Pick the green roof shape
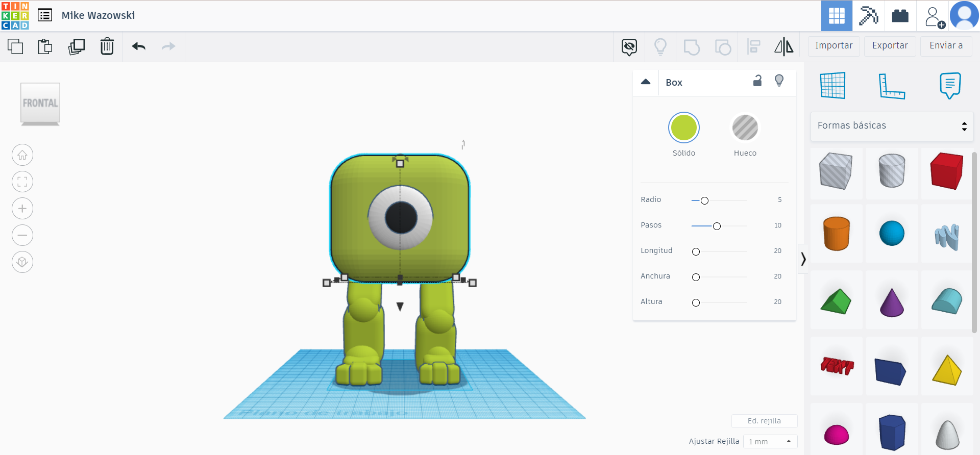The height and width of the screenshot is (455, 980). (x=836, y=300)
